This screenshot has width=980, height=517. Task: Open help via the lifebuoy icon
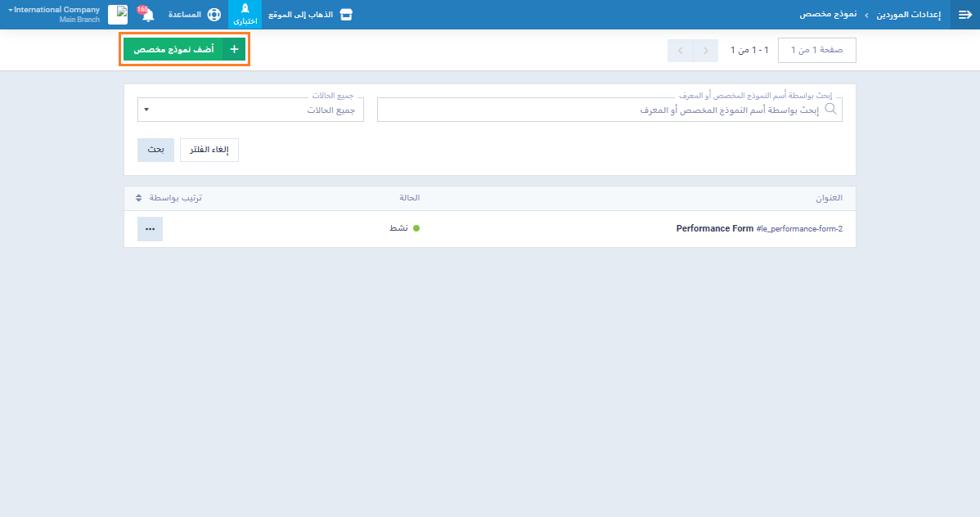coord(214,15)
